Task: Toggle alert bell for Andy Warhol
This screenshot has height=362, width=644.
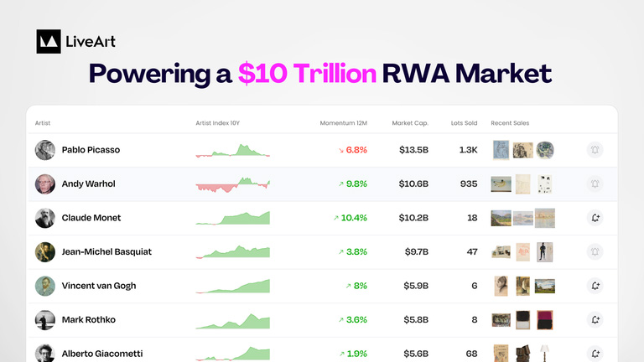Action: (595, 184)
